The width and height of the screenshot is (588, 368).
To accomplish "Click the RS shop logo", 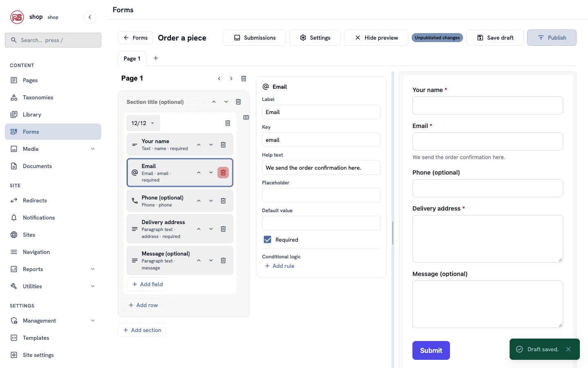I will tap(17, 17).
